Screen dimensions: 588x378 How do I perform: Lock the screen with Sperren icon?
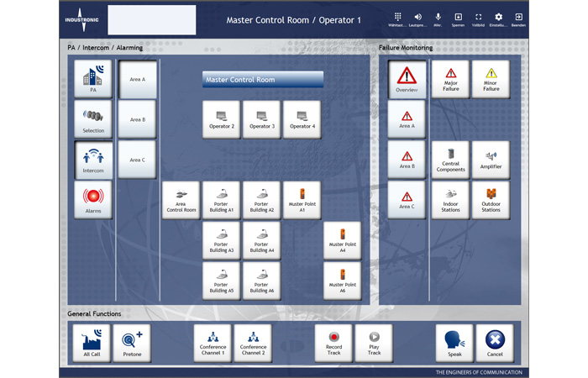458,18
